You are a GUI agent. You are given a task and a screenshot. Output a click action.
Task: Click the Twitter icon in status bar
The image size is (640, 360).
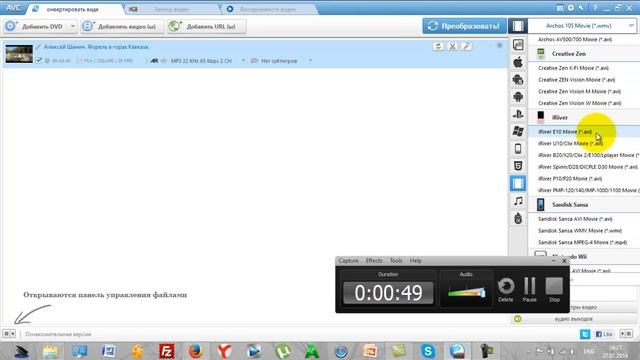[585, 334]
